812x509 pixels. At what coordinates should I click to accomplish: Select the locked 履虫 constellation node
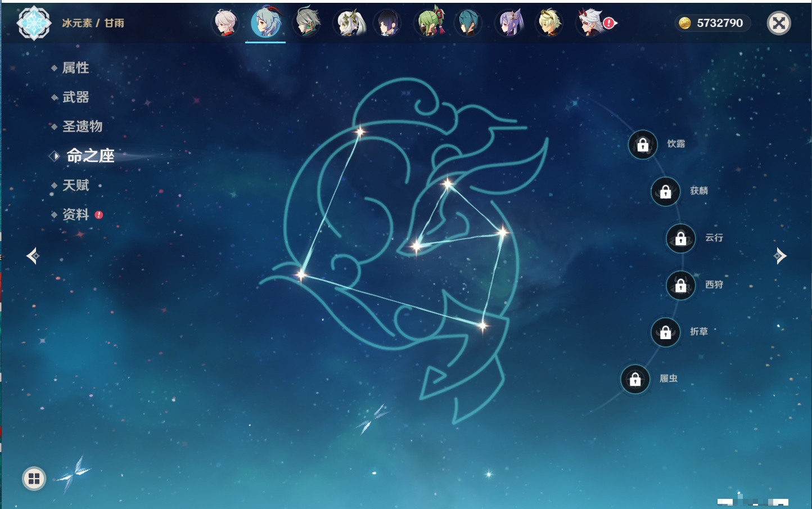tap(635, 379)
